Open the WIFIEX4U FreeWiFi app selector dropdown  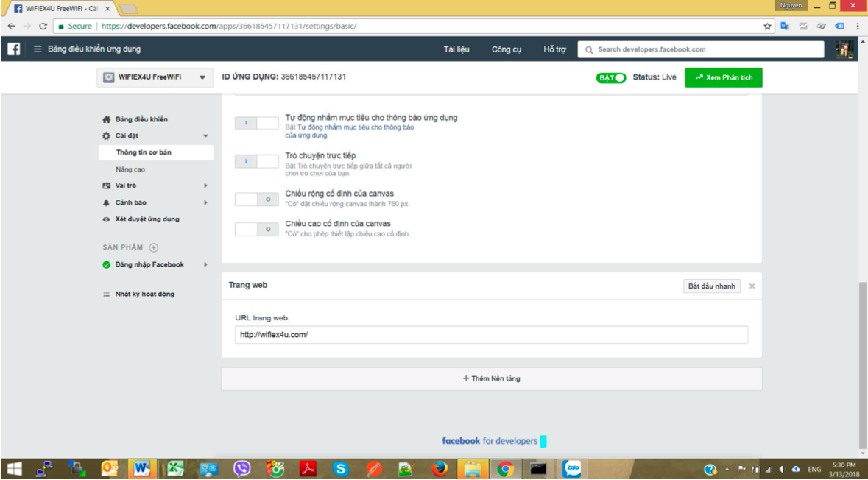(x=155, y=77)
